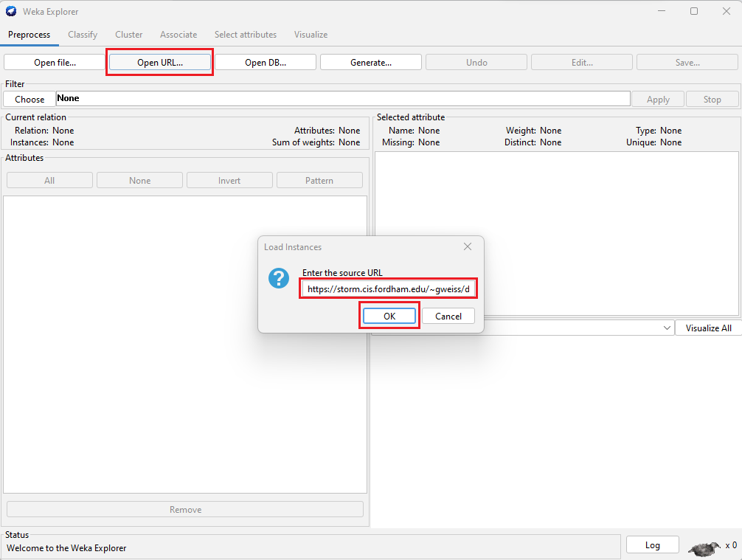Screen dimensions: 742x560
Task: Switch to the Associate tab
Action: [x=178, y=35]
